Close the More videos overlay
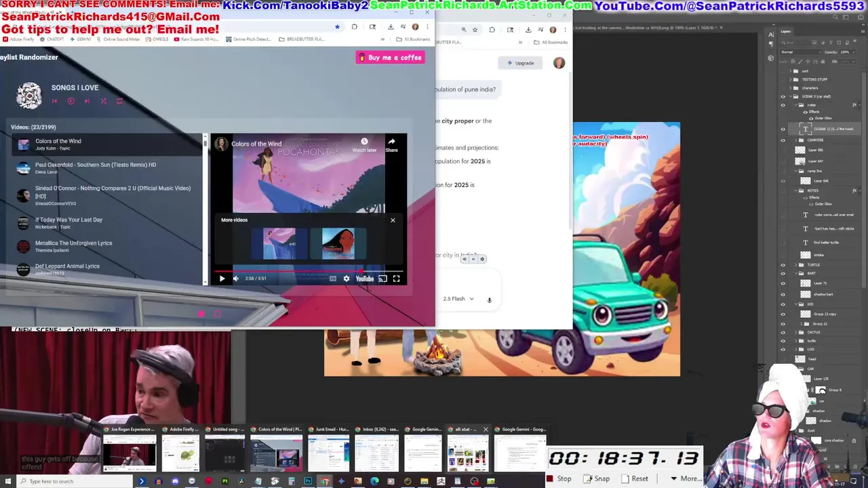Image resolution: width=868 pixels, height=488 pixels. (x=393, y=220)
